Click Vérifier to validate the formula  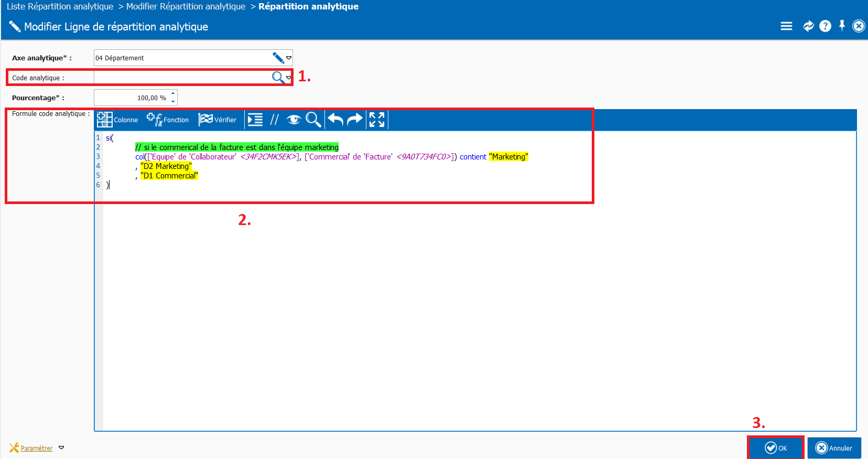click(218, 120)
